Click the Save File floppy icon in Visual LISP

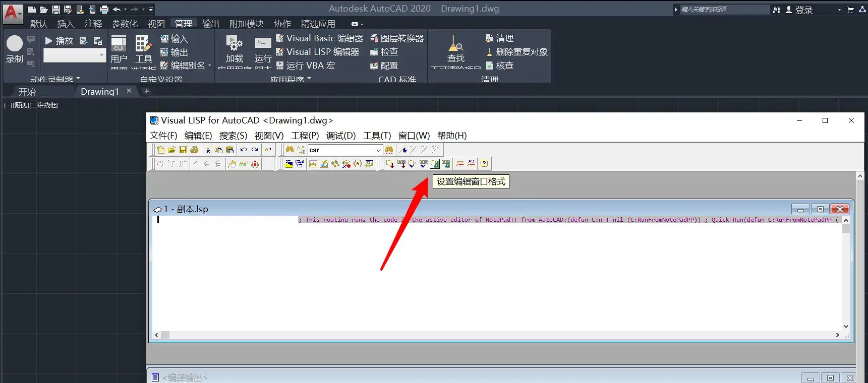tap(183, 150)
